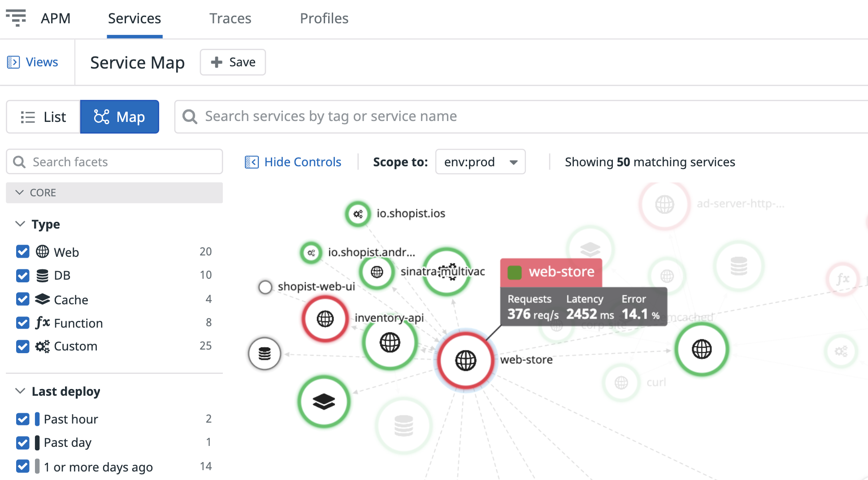This screenshot has width=868, height=480.
Task: Click the inventory-api globe node
Action: (390, 343)
